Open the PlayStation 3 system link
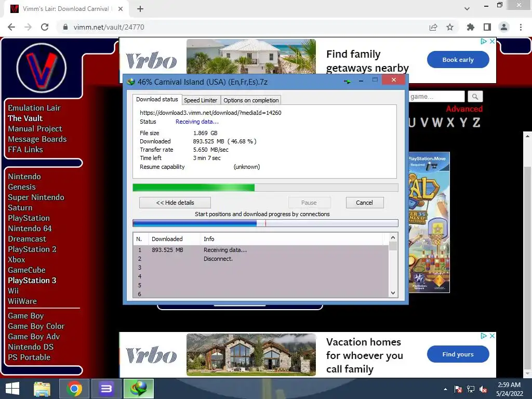The image size is (532, 399). [x=32, y=281]
